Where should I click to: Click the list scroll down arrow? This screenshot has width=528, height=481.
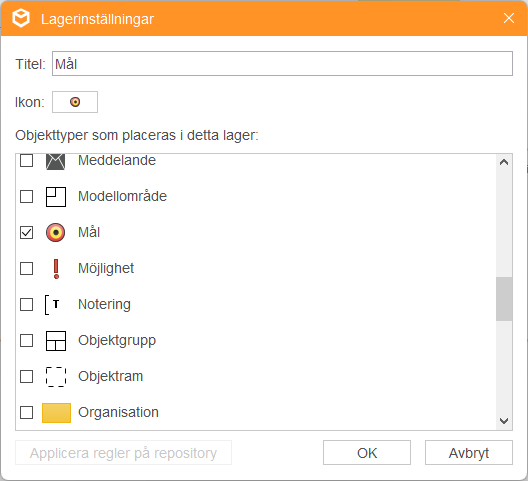[x=504, y=421]
